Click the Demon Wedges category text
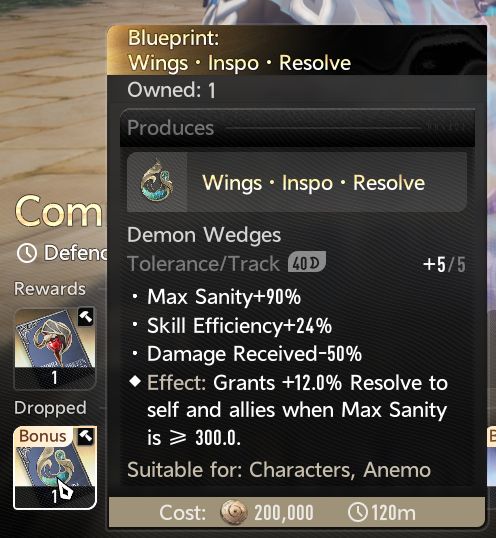This screenshot has width=496, height=538. click(204, 235)
